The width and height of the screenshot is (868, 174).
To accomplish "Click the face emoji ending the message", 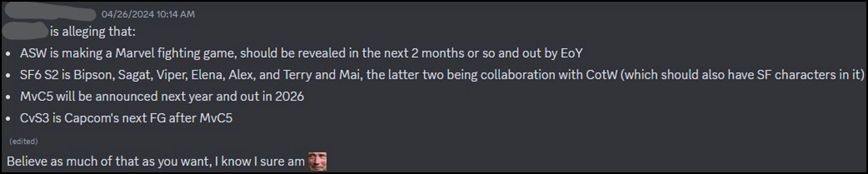I will (x=317, y=162).
